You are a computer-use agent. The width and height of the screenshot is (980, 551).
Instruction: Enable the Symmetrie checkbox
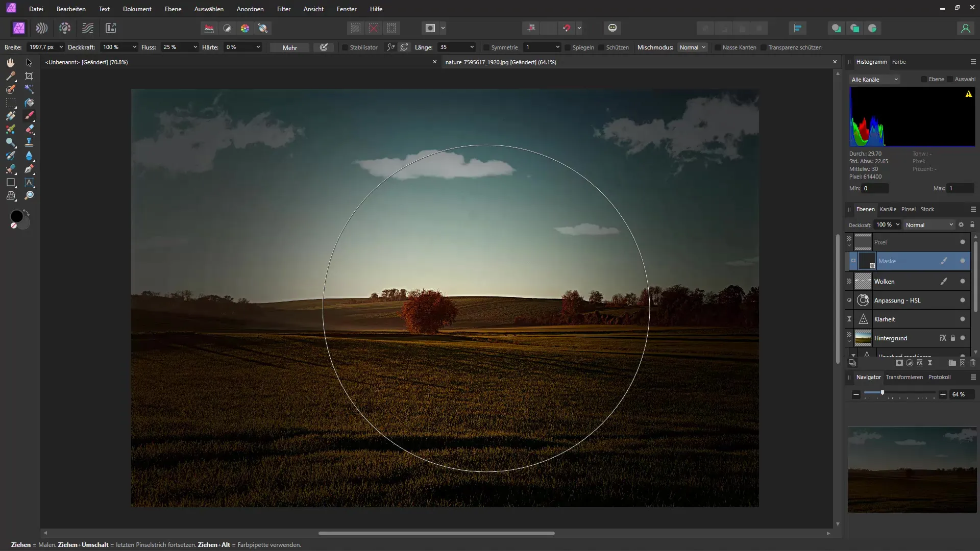tap(486, 47)
